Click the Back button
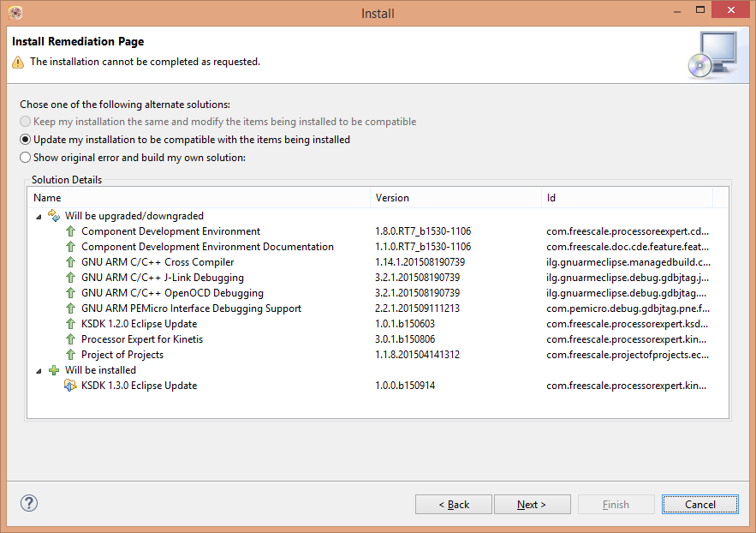The image size is (756, 533). [454, 505]
